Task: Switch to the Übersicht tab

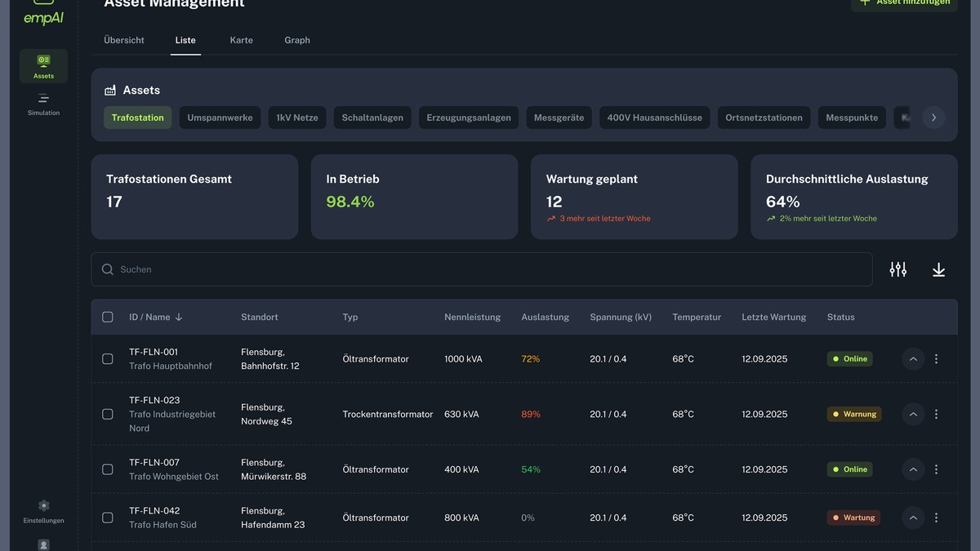Action: click(124, 40)
